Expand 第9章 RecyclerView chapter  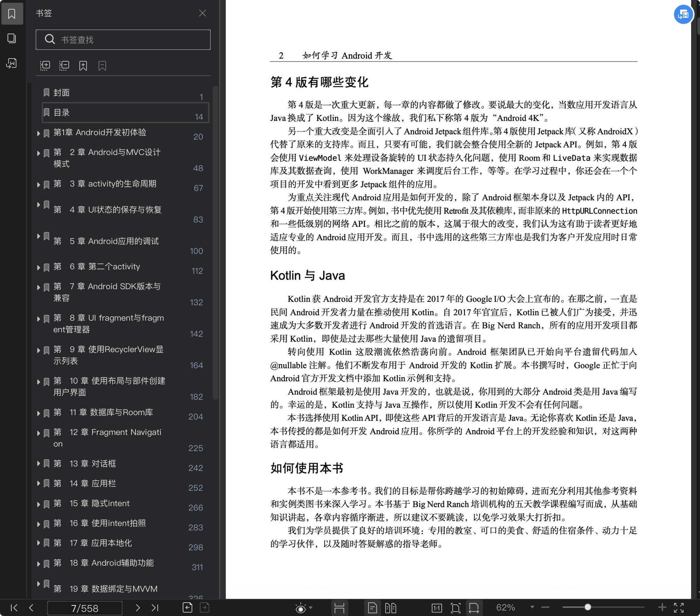(x=39, y=350)
